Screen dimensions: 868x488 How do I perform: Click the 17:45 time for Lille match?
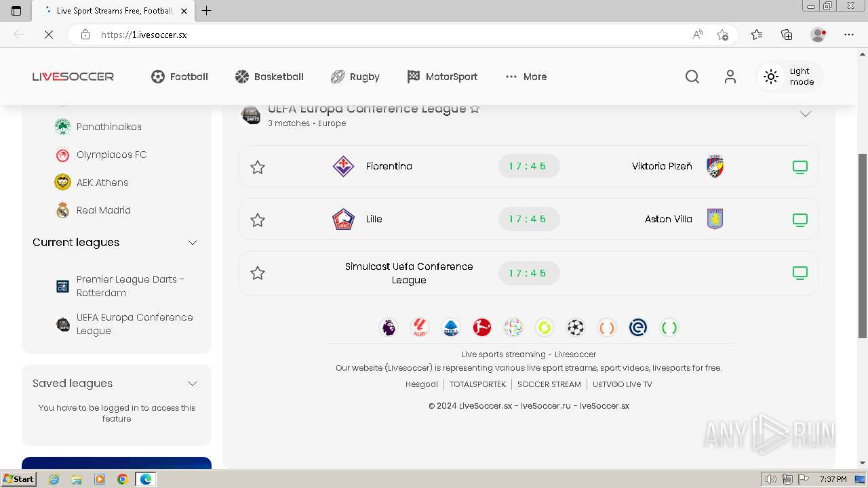pyautogui.click(x=529, y=219)
